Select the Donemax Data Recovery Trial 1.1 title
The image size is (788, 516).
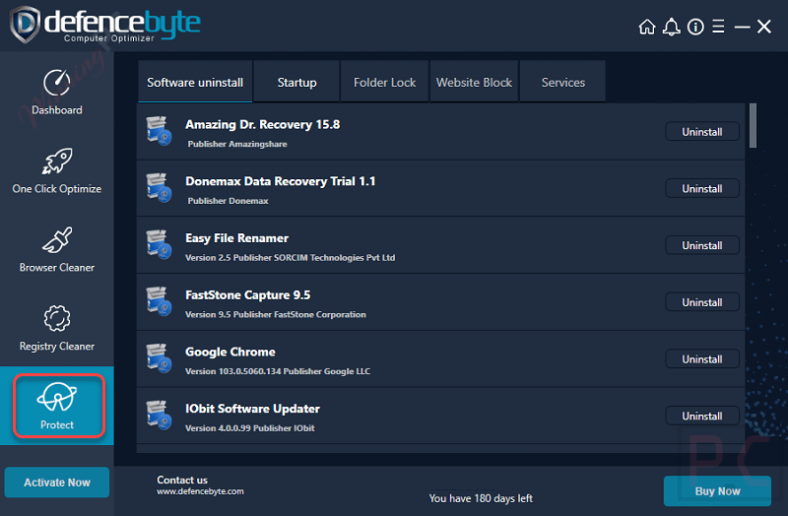click(280, 181)
